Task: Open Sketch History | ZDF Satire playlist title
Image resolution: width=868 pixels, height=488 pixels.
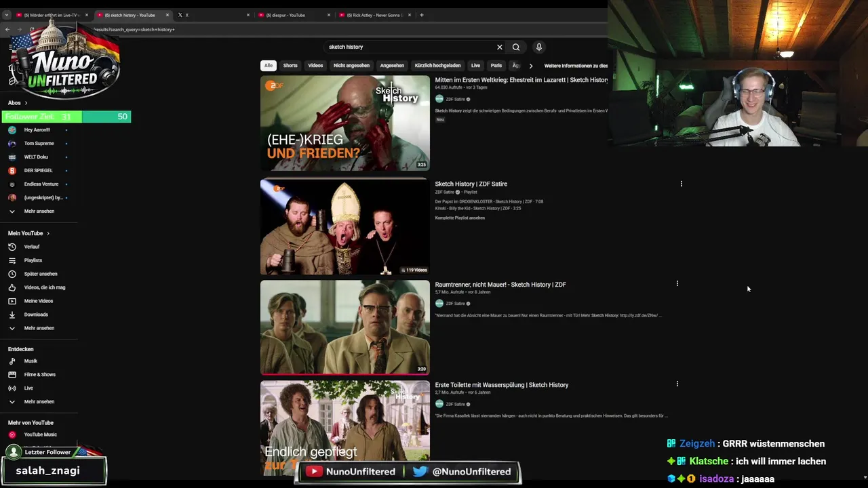Action: click(471, 184)
